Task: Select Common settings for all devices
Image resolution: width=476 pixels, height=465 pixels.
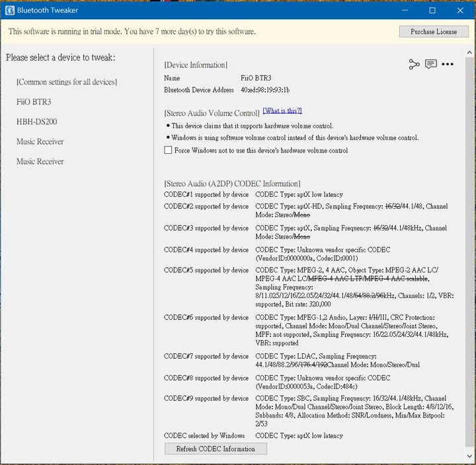Action: point(67,82)
